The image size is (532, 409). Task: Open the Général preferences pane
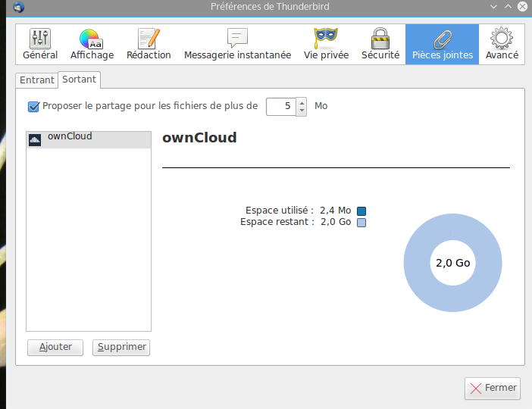click(x=40, y=44)
